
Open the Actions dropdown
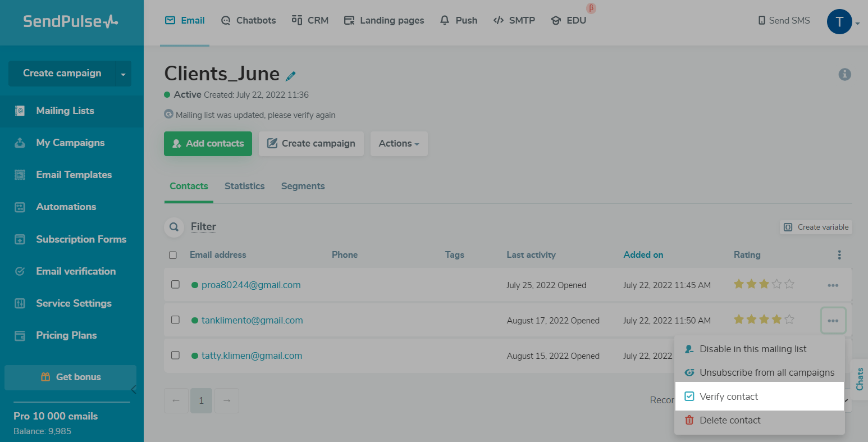[399, 144]
